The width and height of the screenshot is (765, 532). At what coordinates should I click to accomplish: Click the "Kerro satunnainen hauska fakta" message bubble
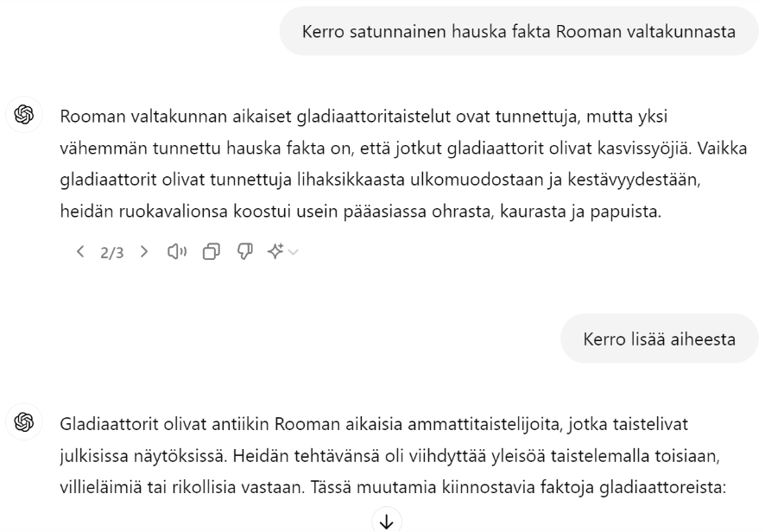tap(518, 31)
